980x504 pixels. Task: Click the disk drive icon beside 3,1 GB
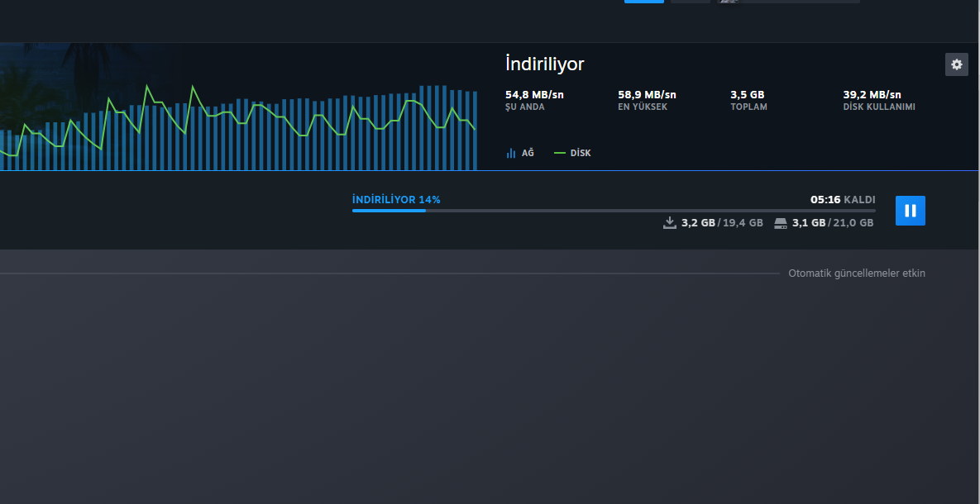[780, 223]
